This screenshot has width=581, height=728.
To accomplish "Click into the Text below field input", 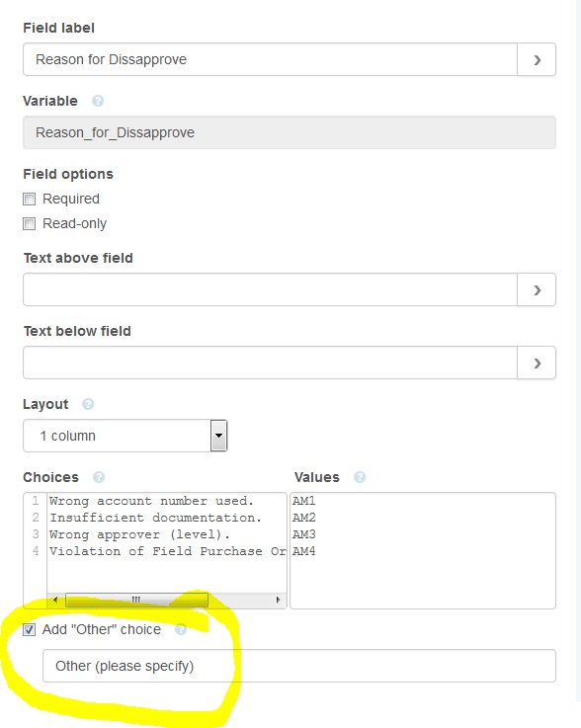I will [x=271, y=363].
